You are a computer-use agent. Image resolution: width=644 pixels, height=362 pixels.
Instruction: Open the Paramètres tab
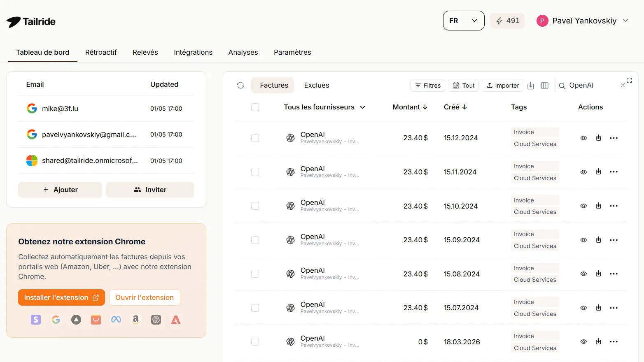pos(292,52)
